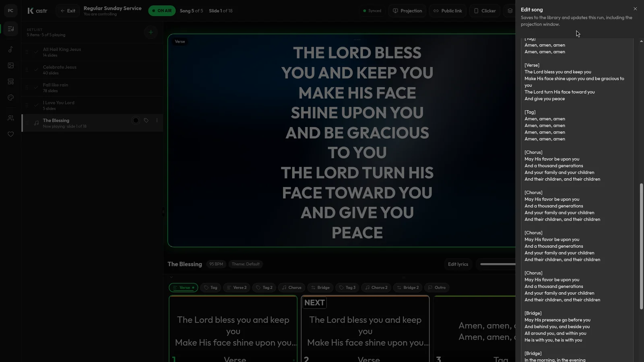Toggle the checkmark on I Love You Lord
Screen dimensions: 644x362
(36, 105)
